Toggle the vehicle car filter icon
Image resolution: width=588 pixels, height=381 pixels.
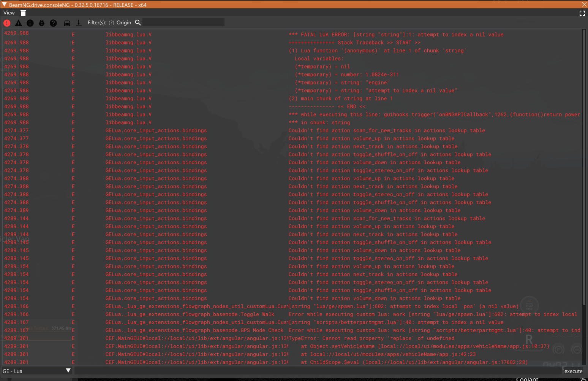point(67,23)
